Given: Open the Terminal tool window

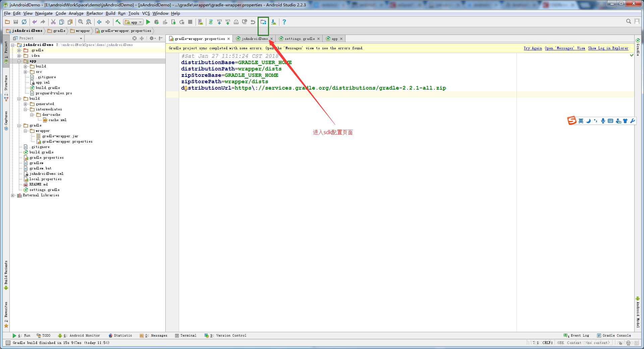Looking at the screenshot, I should [185, 336].
